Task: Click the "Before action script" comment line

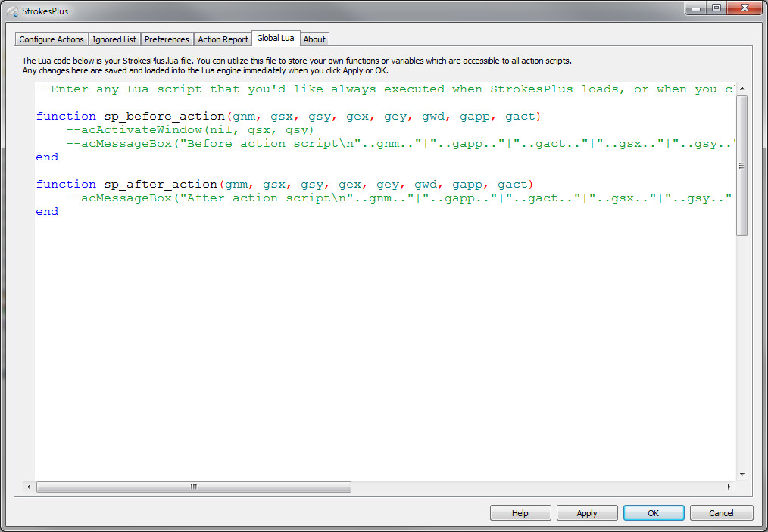Action: [400, 144]
